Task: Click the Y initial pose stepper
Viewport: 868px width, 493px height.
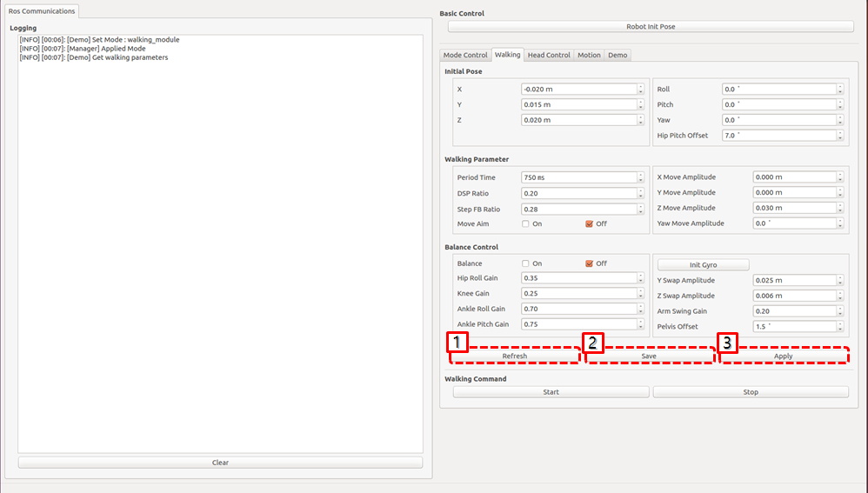Action: 640,104
